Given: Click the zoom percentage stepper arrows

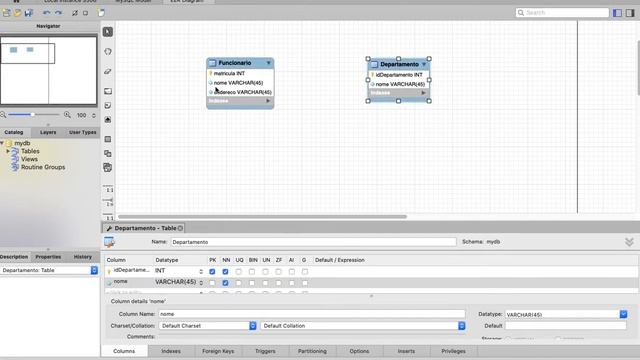Looking at the screenshot, I should (94, 116).
